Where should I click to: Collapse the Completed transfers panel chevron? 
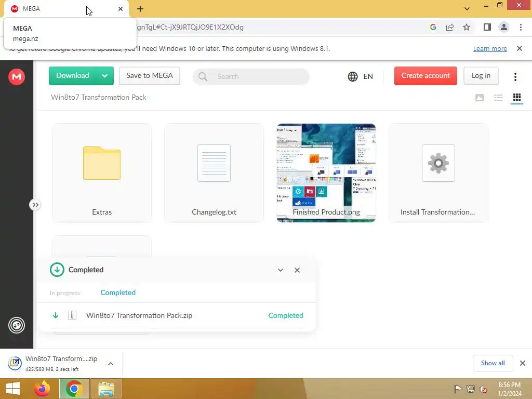point(281,270)
